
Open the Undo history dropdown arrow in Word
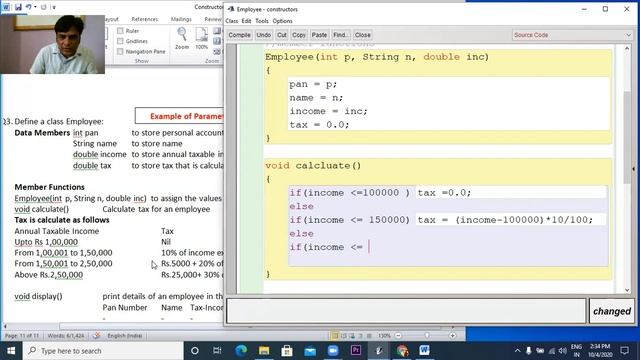35,7
